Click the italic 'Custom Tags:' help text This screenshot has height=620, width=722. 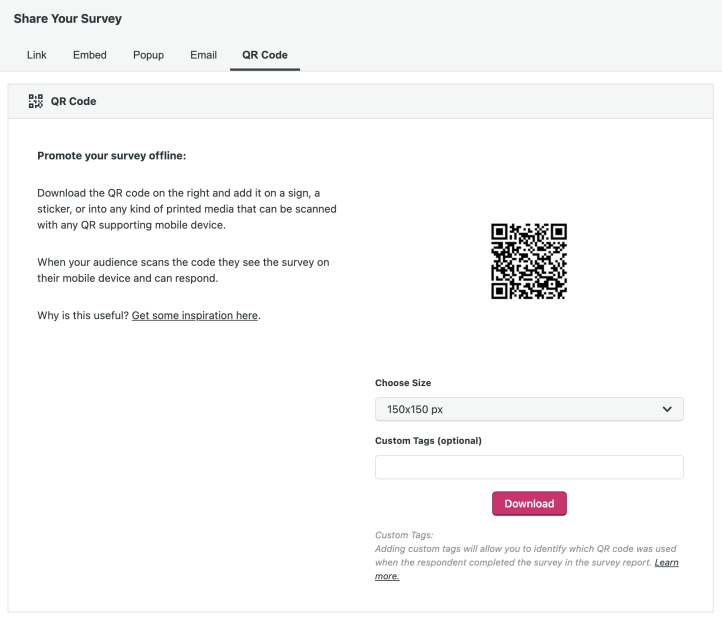[x=404, y=535]
